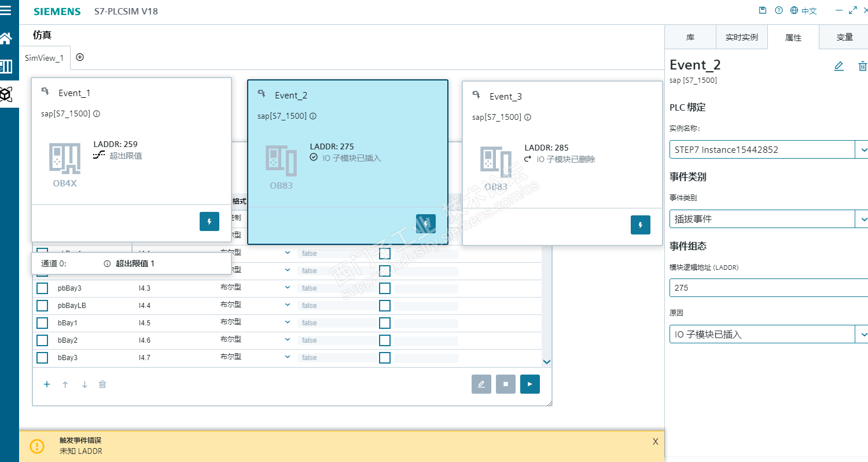Screen dimensions: 868x462
Task: Dismiss the 触发事件错误 warning banner
Action: [x=656, y=441]
